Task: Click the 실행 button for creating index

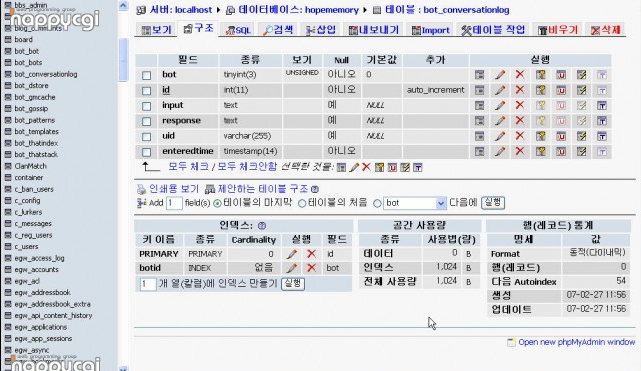Action: coord(293,284)
